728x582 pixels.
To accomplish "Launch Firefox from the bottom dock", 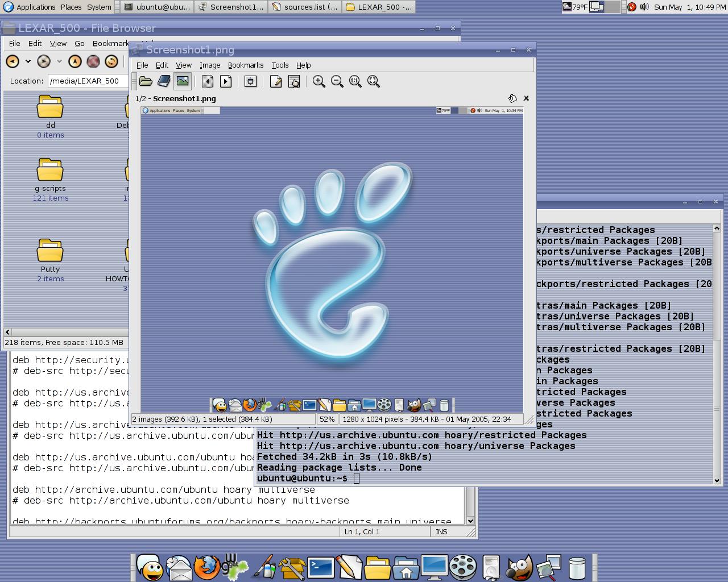I will [206, 567].
